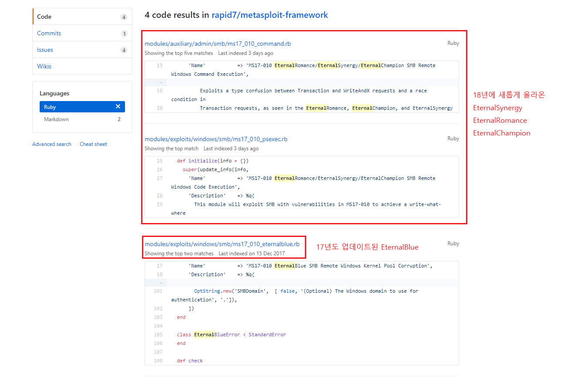Open the Commits results tab
This screenshot has width=588, height=382.
82,33
